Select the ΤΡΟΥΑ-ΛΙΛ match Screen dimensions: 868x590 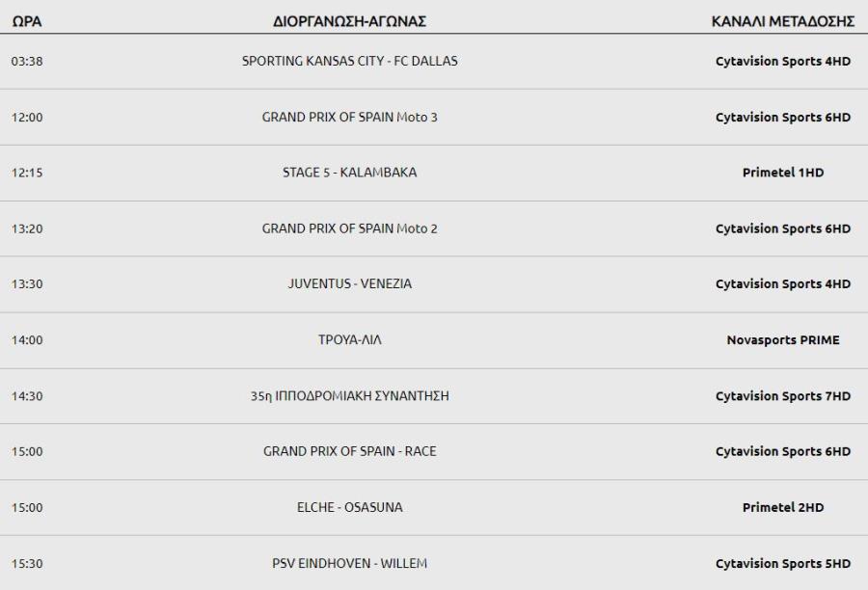(350, 340)
